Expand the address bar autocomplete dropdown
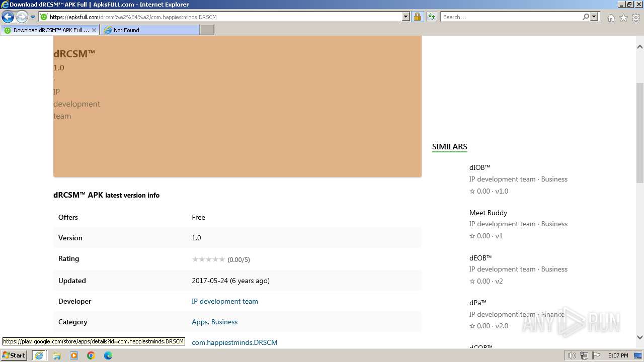Image resolution: width=644 pixels, height=362 pixels. [406, 17]
